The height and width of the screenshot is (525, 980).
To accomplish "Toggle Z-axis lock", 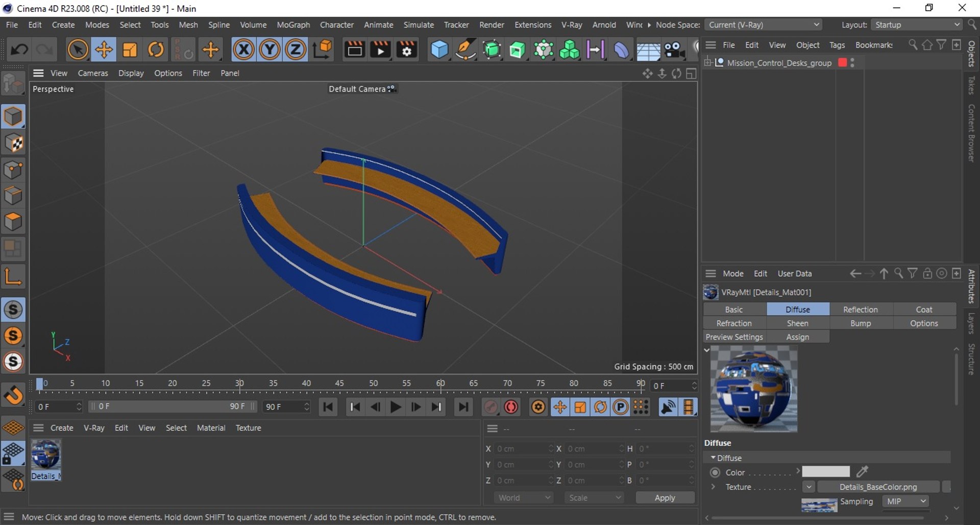I will pos(296,50).
